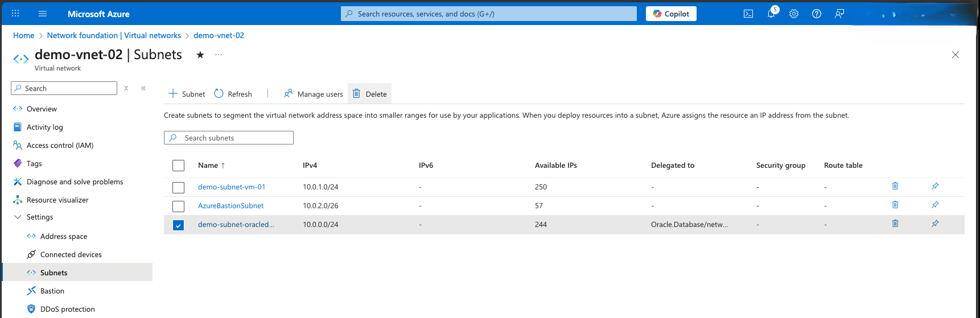Click the Microsoft Azure logo text
Screen dimensions: 980x318
click(x=98, y=14)
